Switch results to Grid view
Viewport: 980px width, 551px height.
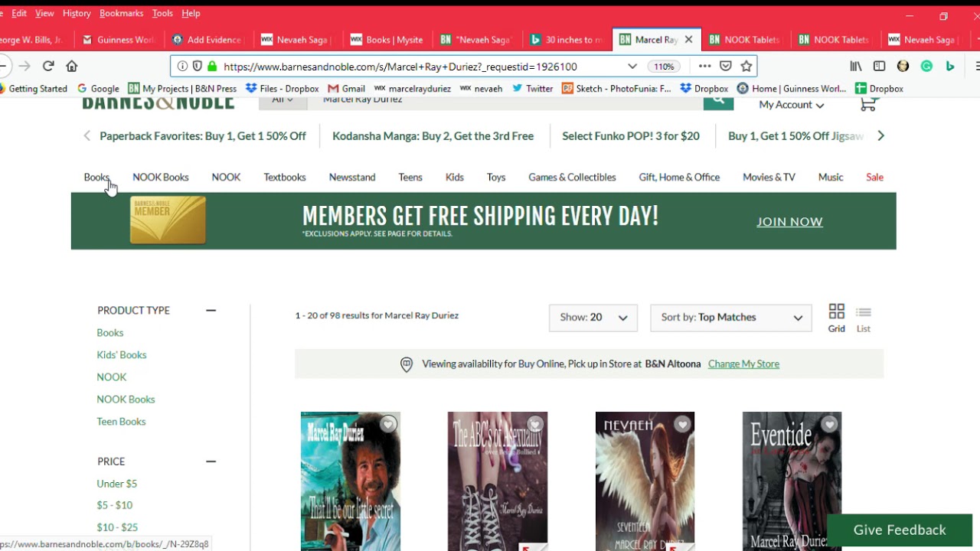click(836, 318)
